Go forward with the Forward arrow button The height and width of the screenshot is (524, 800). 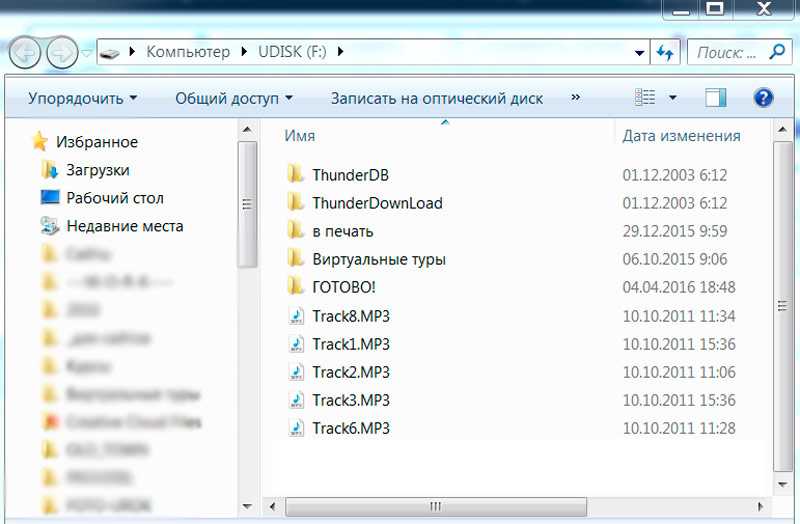click(x=62, y=52)
